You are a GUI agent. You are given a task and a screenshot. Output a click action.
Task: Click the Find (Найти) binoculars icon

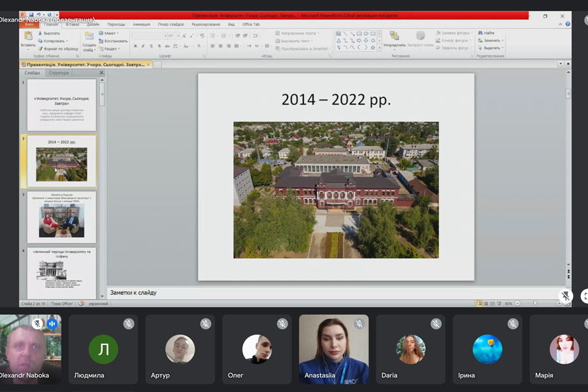[480, 33]
